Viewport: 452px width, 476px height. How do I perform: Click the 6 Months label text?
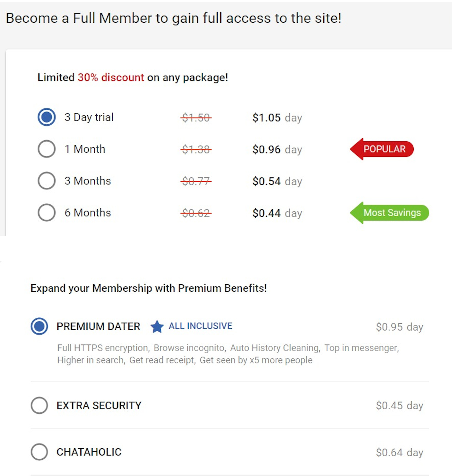point(88,213)
